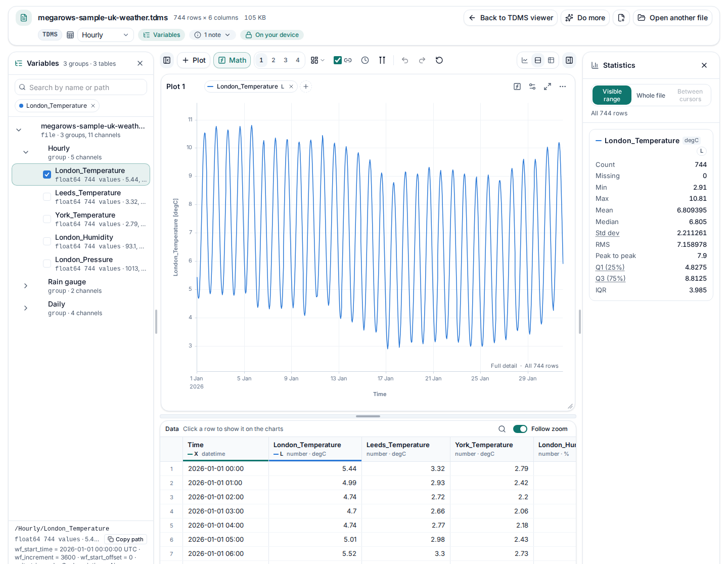
Task: Reset the view with the reset icon
Action: [x=439, y=60]
